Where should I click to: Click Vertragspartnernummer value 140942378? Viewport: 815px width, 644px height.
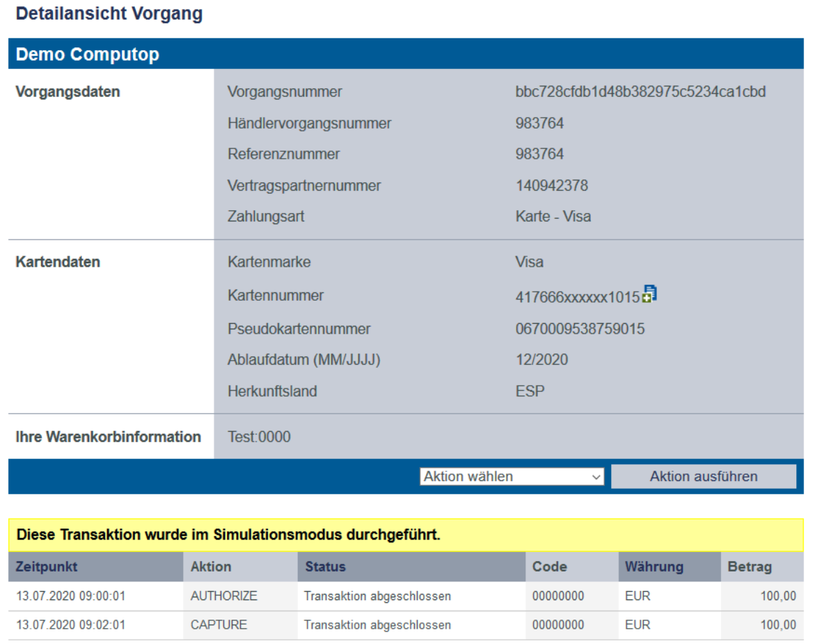pos(551,186)
